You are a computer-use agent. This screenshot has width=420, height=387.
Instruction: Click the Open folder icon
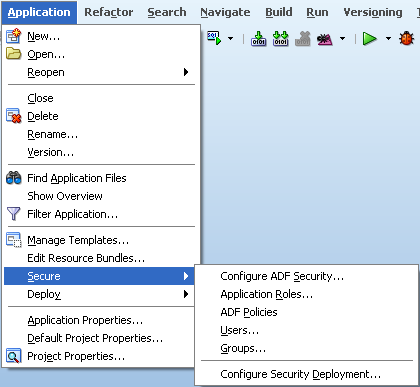[14, 54]
